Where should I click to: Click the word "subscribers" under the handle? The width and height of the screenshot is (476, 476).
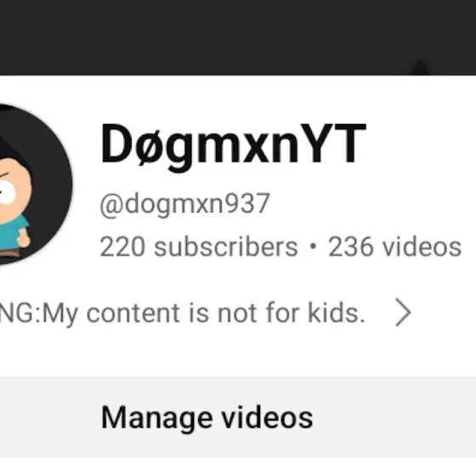(226, 247)
